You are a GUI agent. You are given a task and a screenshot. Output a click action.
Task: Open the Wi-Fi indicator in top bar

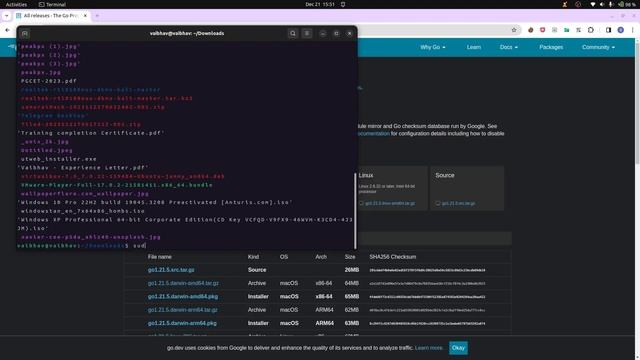593,4
